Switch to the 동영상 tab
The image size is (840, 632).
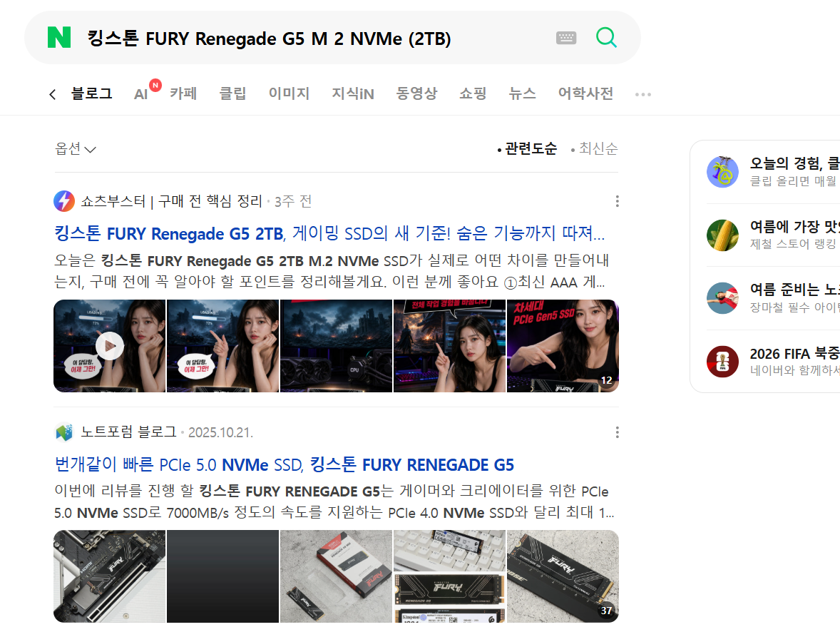(x=416, y=94)
